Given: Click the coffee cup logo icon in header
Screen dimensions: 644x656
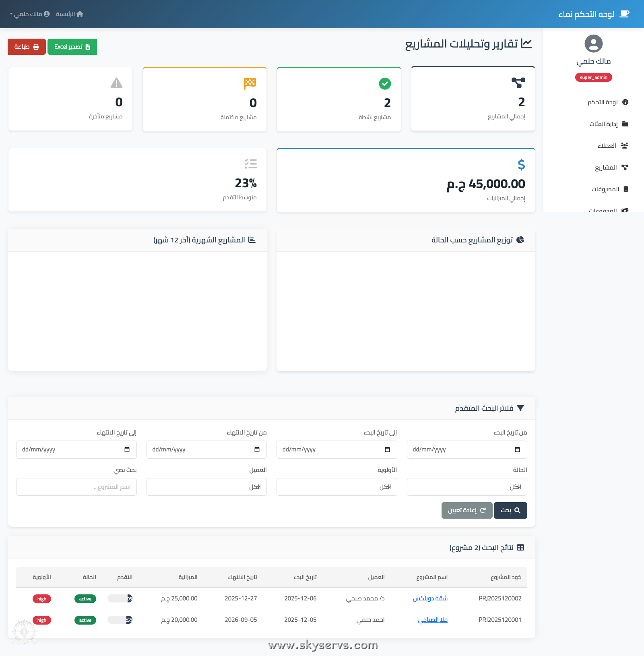Looking at the screenshot, I should [624, 14].
